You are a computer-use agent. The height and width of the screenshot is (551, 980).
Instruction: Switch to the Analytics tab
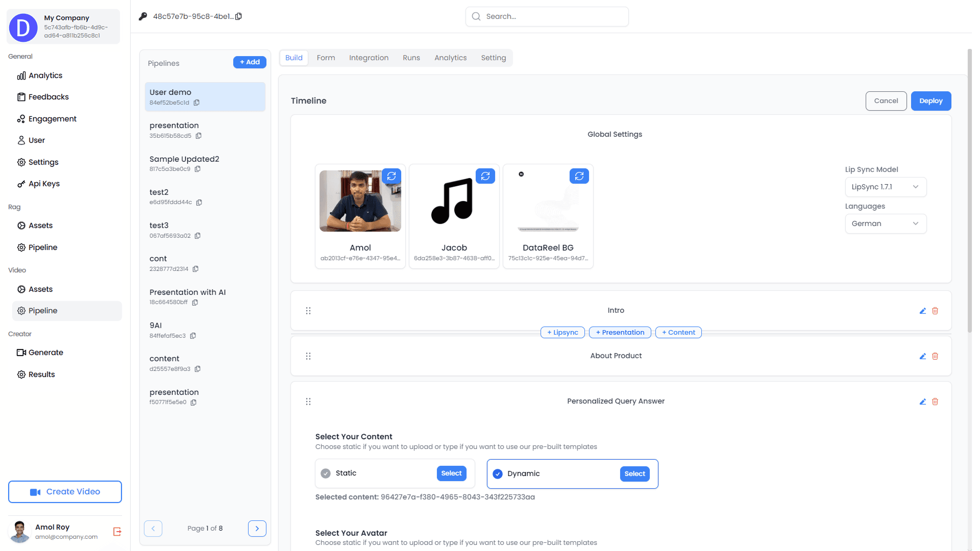pyautogui.click(x=451, y=58)
